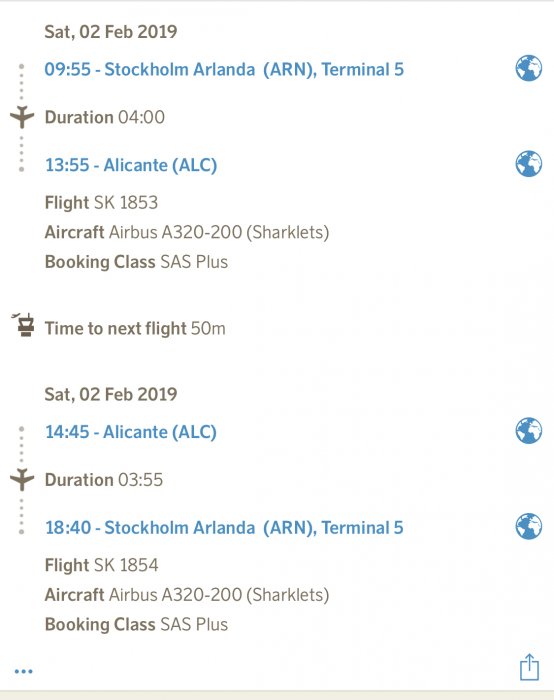Tap Time to next flight 50m label
554x700 pixels.
[x=135, y=329]
